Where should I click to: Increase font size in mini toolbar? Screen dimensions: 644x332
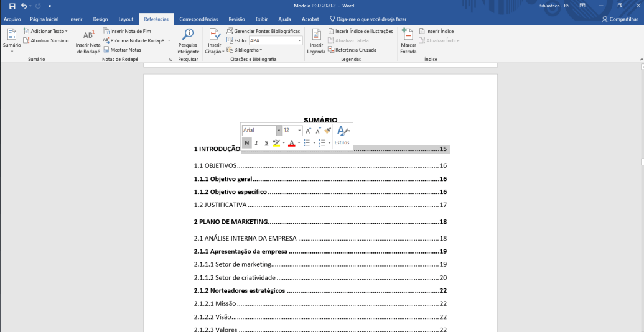tap(308, 131)
